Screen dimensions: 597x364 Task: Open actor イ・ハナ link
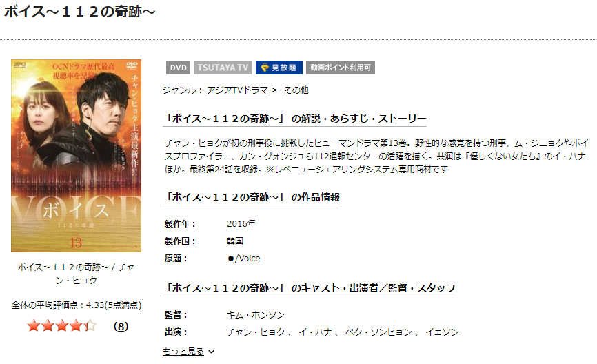[315, 332]
